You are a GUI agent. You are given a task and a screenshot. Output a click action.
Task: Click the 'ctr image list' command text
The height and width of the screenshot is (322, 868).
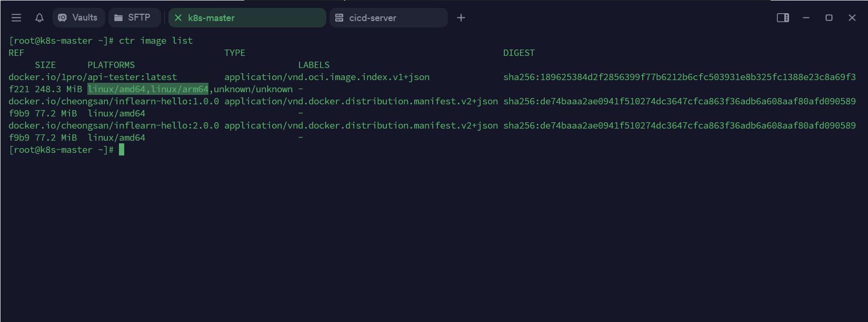tap(156, 41)
